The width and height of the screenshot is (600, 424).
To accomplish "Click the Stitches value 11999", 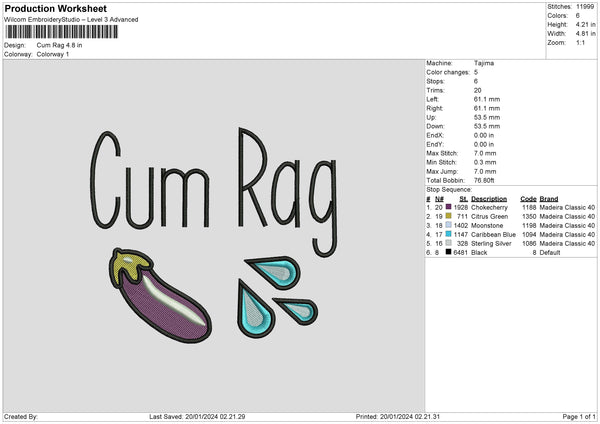I will point(585,7).
